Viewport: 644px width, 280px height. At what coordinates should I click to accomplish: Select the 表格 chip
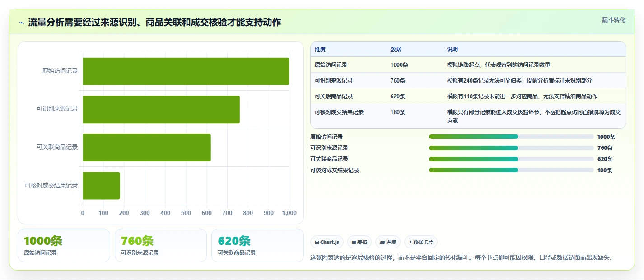pos(359,242)
